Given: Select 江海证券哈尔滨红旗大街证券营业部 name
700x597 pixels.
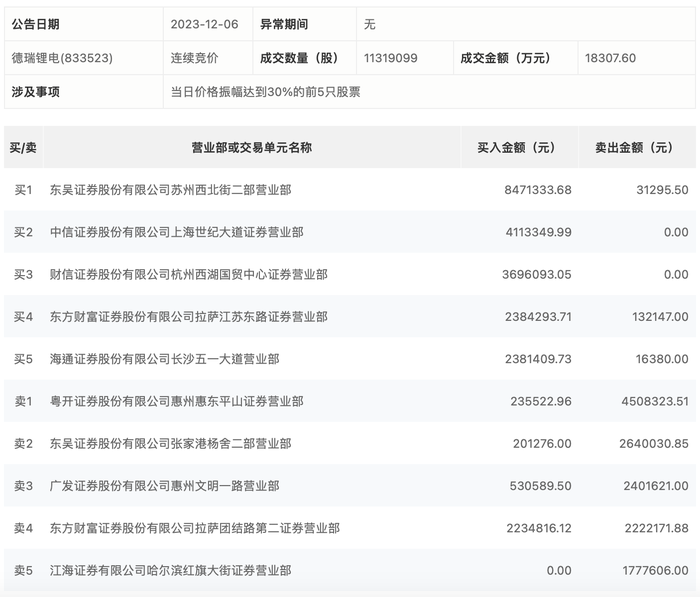Looking at the screenshot, I should click(171, 571).
